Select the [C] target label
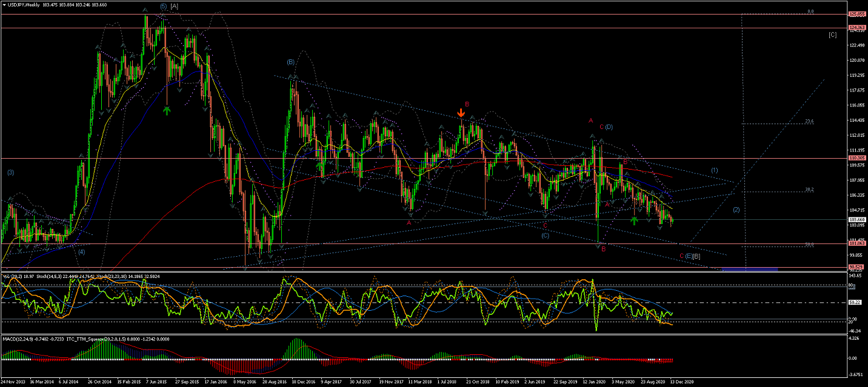Screen dimensions: 868x387 832,35
